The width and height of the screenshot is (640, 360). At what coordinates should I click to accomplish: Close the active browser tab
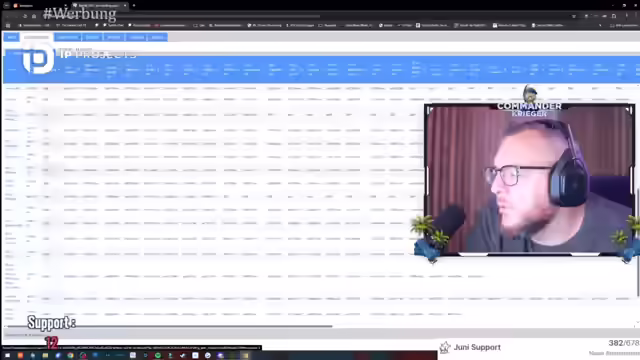click(125, 5)
